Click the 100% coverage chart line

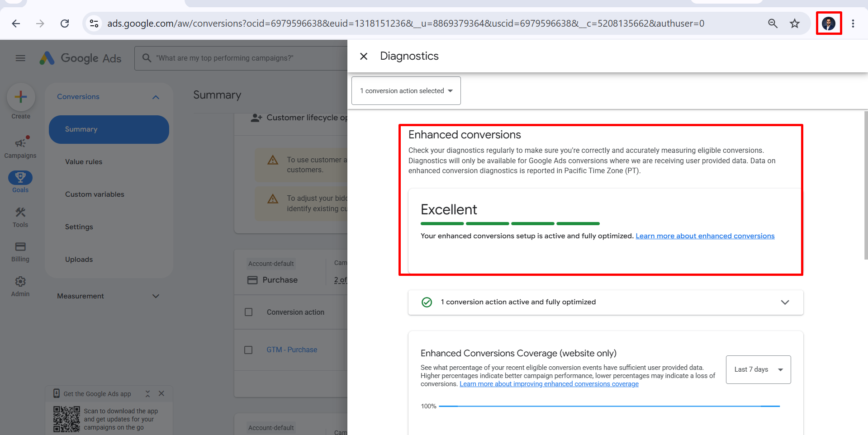pyautogui.click(x=609, y=406)
